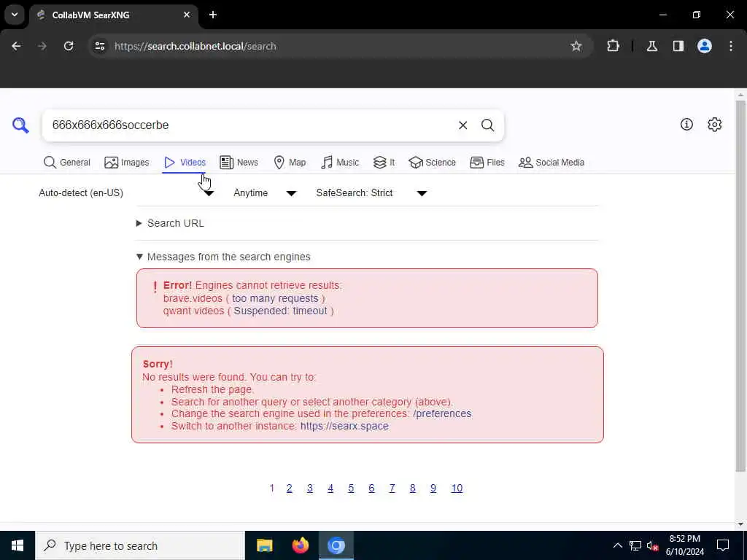
Task: Open the Anytime time range dropdown
Action: click(265, 192)
